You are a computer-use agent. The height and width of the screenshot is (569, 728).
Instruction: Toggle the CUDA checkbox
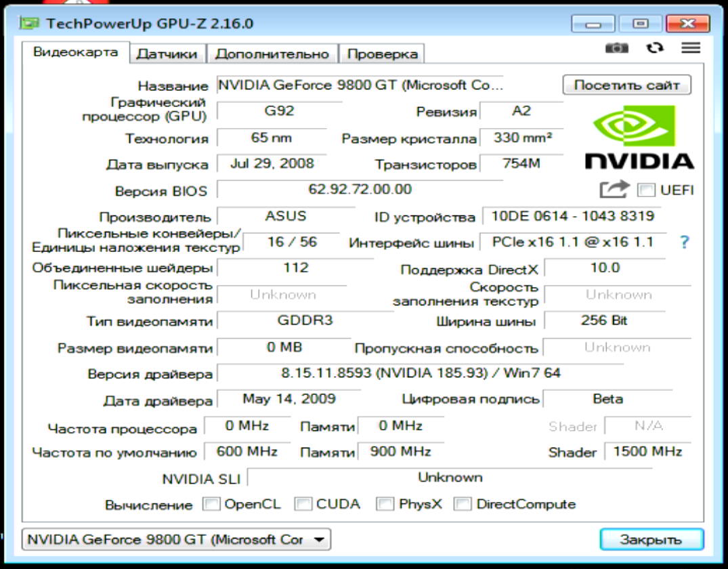[x=303, y=504]
